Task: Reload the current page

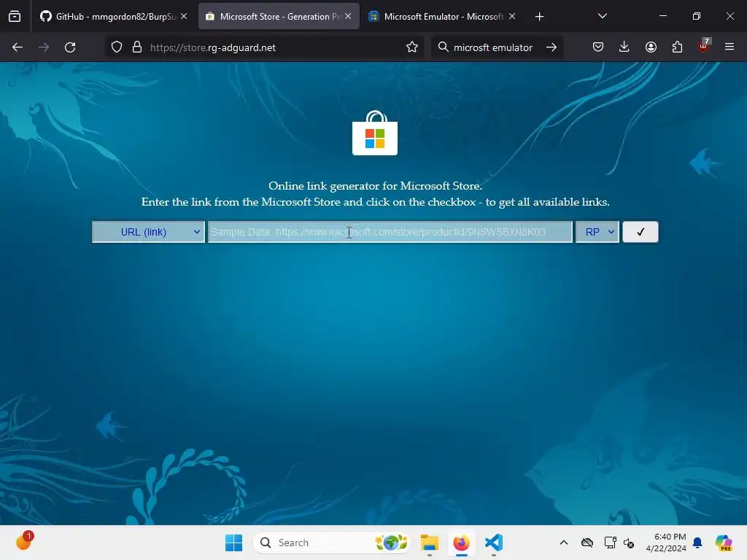Action: tap(70, 47)
